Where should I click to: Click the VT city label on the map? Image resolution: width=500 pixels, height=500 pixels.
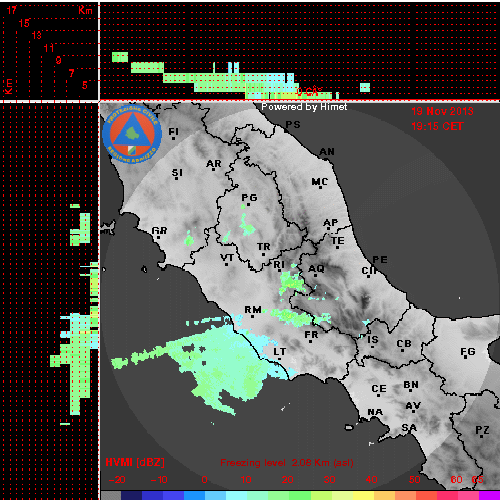(x=227, y=257)
